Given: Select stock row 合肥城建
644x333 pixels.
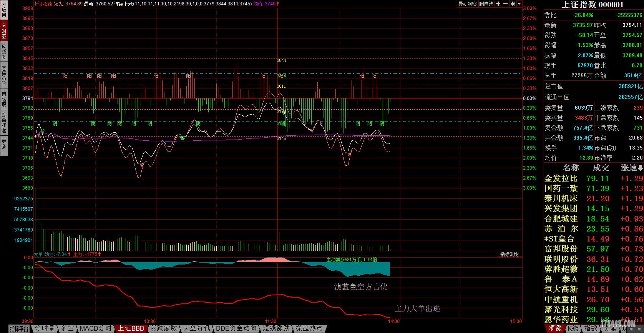Looking at the screenshot, I should point(594,219).
